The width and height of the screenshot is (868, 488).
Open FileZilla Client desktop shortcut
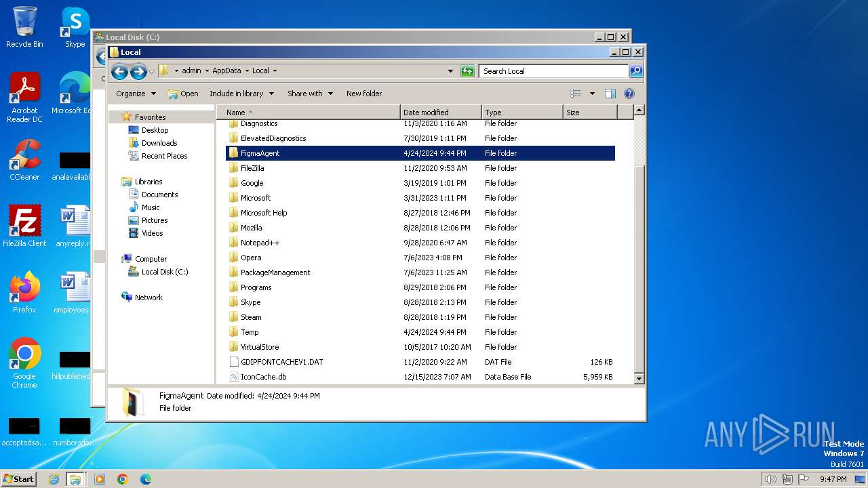(24, 226)
